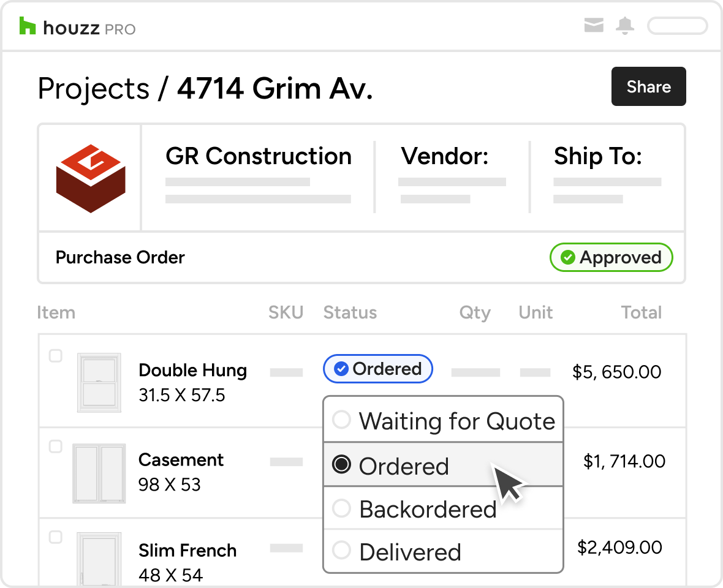Click the Casement window thumbnail
Image resolution: width=723 pixels, height=588 pixels.
(99, 473)
